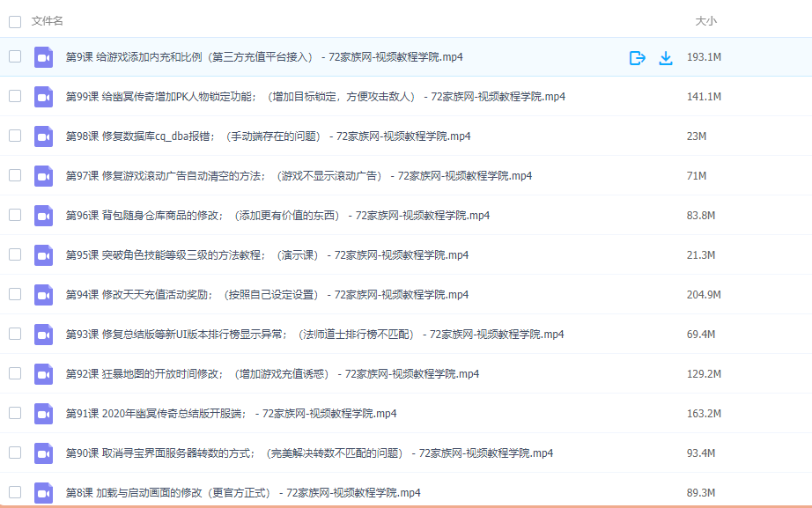812x508 pixels.
Task: Click the video file icon for 第94课
Action: pyautogui.click(x=43, y=295)
